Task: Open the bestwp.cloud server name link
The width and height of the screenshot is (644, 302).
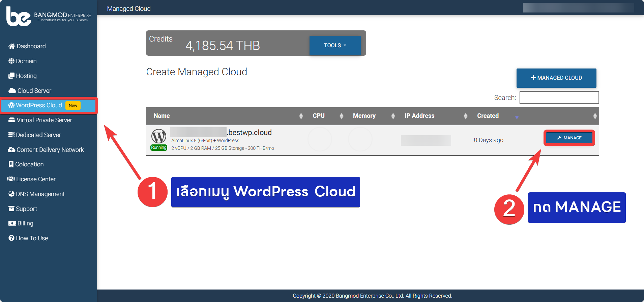Action: 250,132
